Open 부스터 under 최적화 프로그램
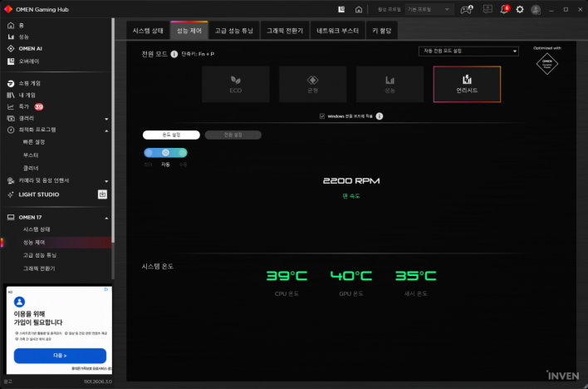The image size is (588, 389). coord(31,155)
